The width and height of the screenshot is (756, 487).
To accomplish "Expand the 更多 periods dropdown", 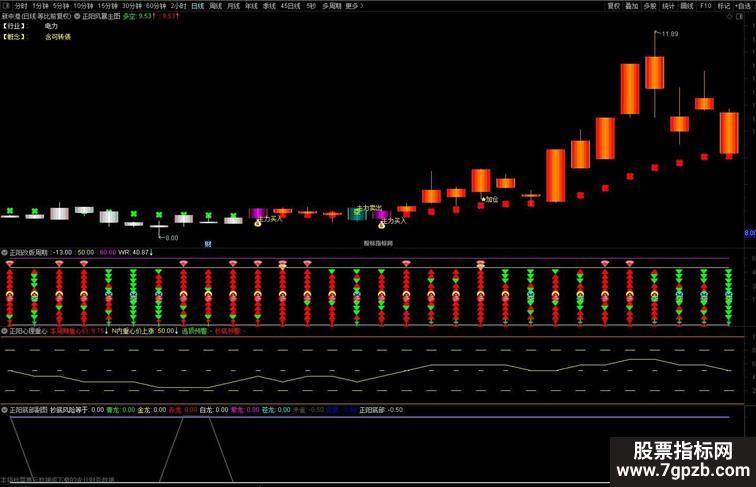I will 354,6.
